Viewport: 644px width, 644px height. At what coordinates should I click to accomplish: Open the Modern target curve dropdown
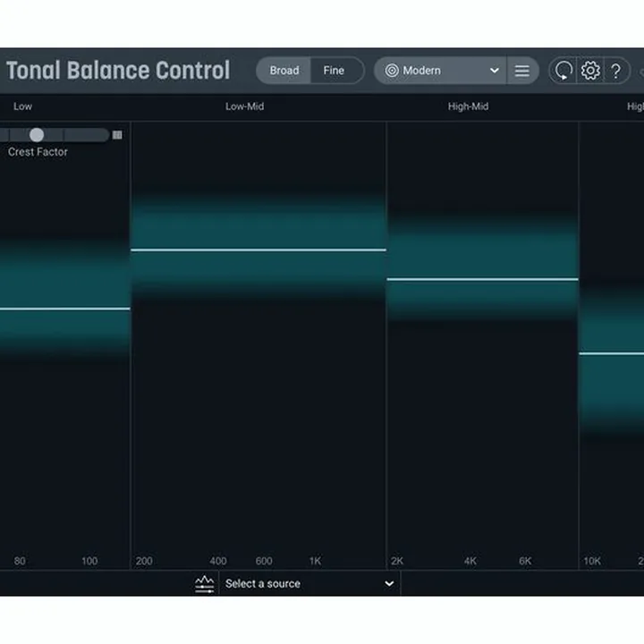coord(440,71)
